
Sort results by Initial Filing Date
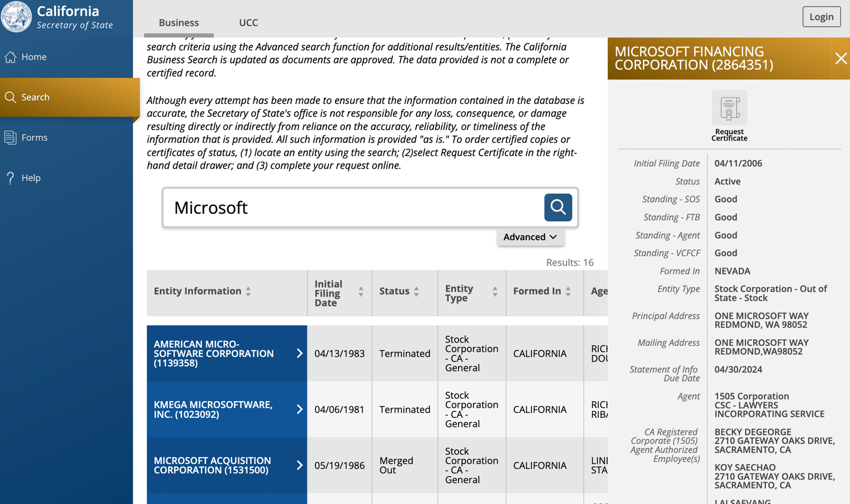tap(361, 292)
